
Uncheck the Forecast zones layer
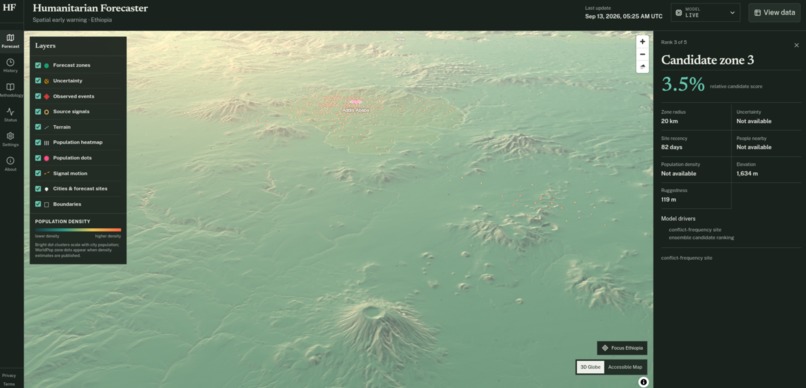tap(38, 65)
